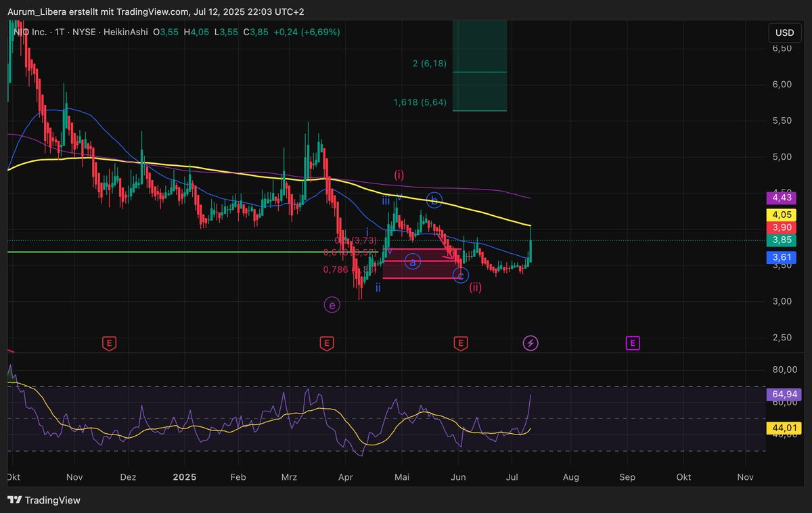Click the 80,00 RSI axis label

click(x=784, y=370)
